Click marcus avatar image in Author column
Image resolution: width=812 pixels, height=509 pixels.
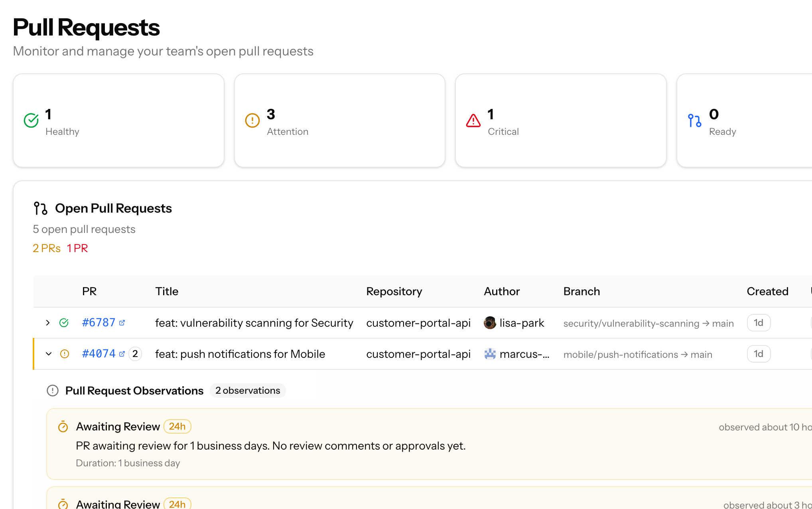click(490, 354)
